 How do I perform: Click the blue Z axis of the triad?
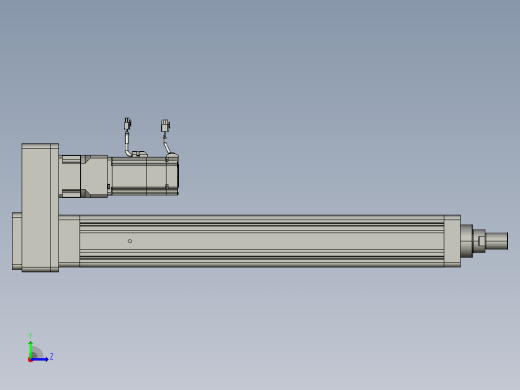pos(40,359)
